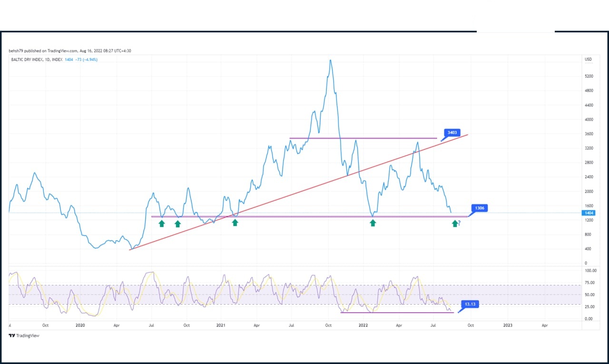609x364 pixels.
Task: Select the current price tag 1404 on axis
Action: (x=589, y=213)
